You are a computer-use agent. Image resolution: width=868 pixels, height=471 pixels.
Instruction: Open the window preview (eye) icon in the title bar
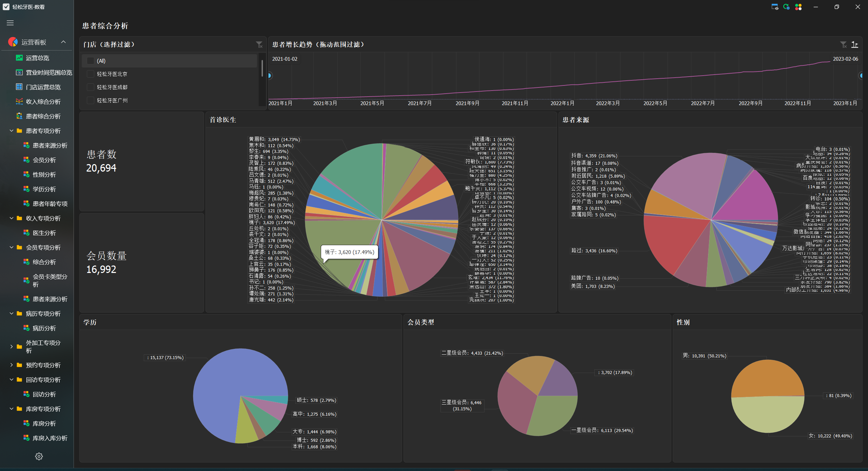pyautogui.click(x=775, y=7)
